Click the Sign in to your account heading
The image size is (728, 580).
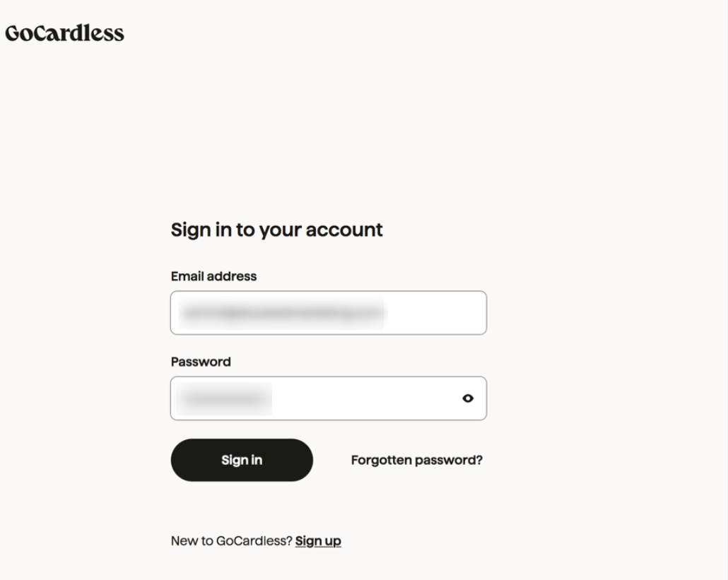point(276,230)
